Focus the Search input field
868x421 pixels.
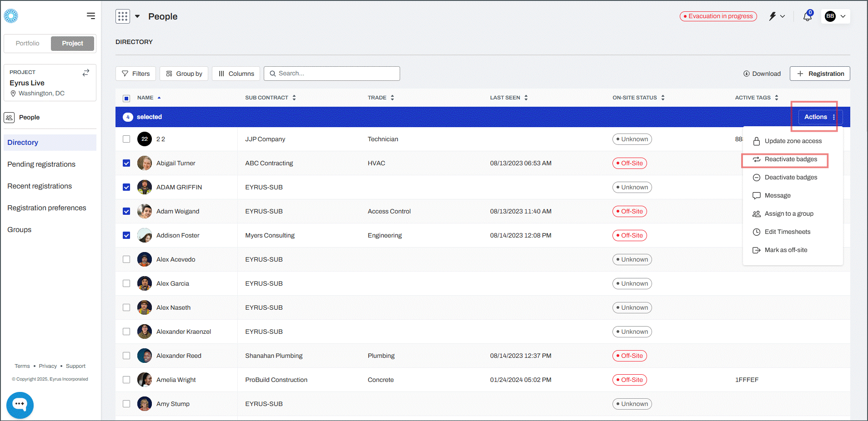332,74
